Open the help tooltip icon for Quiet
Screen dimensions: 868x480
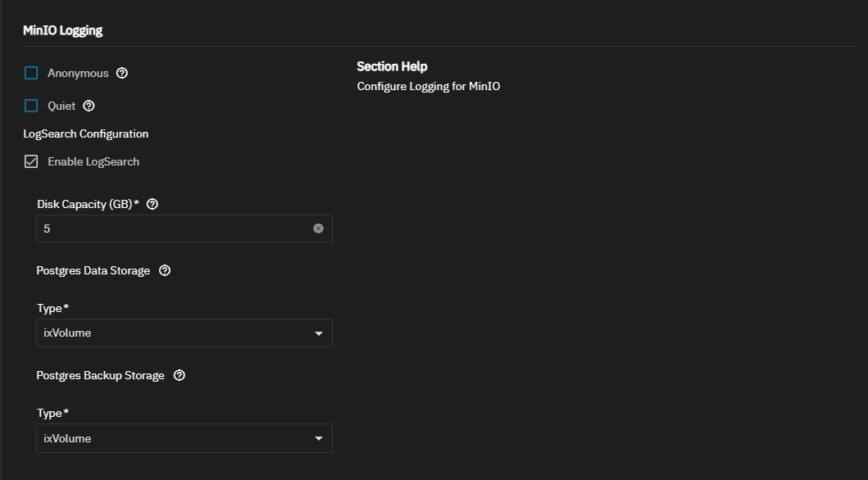click(89, 106)
